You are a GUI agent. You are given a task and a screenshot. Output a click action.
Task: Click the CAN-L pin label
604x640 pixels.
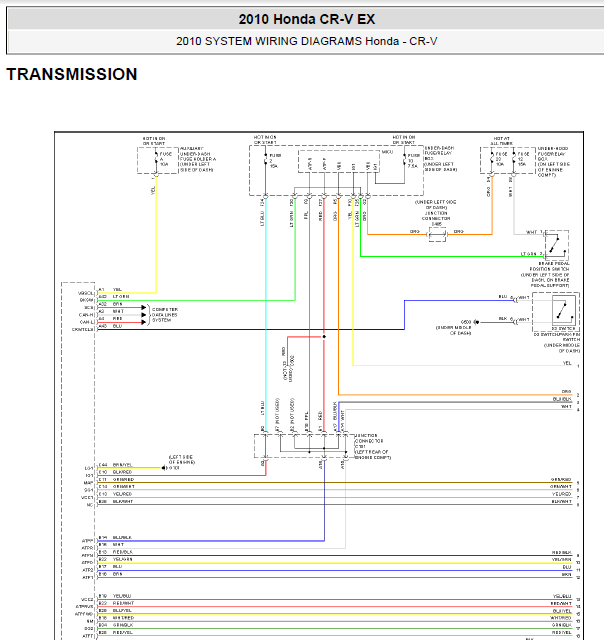click(x=87, y=322)
